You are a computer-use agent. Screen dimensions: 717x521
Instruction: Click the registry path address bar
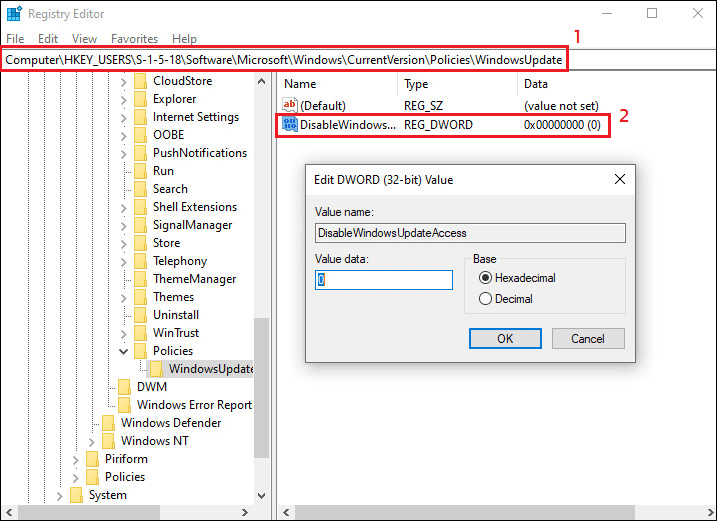(358, 60)
